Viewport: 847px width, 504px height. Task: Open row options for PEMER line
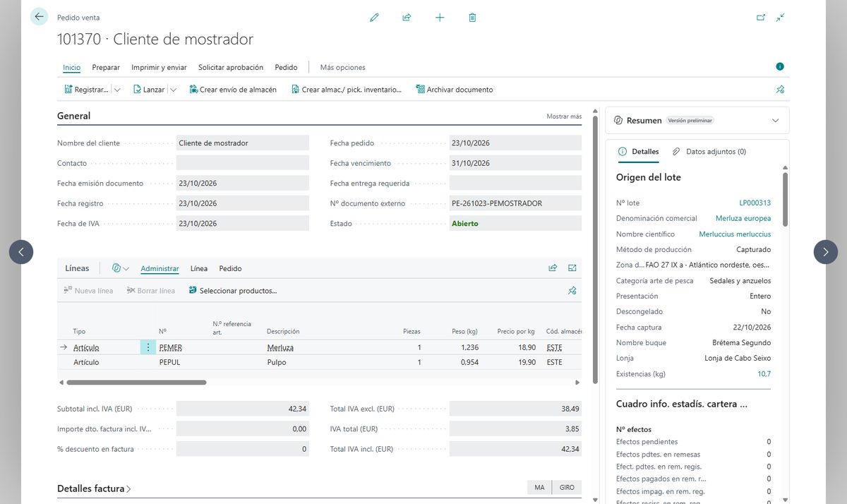pos(148,347)
